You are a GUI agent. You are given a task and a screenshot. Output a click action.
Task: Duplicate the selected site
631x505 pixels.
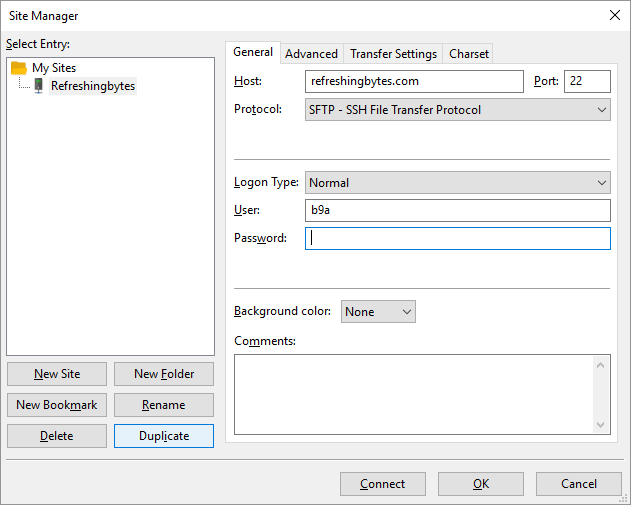click(164, 436)
